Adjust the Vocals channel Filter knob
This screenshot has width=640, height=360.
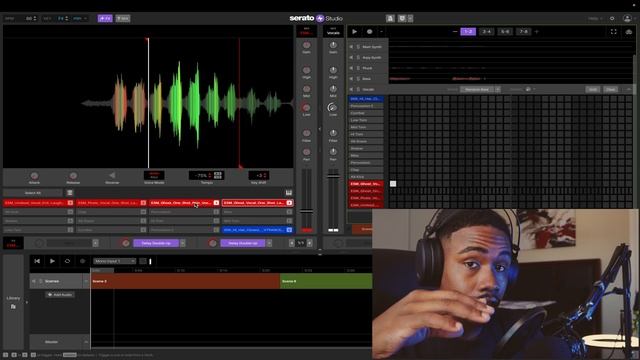[x=333, y=133]
